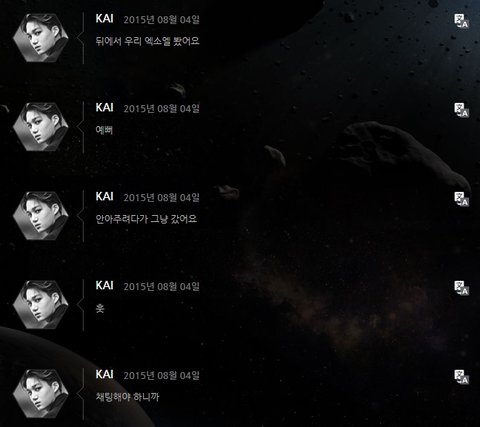The width and height of the screenshot is (480, 427).
Task: Open the avatar next to '채팅해야 하니까'
Action: (41, 394)
